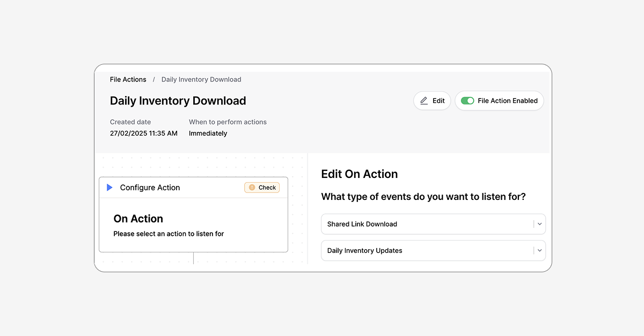Open the Daily Inventory Updates dropdown

tap(433, 250)
